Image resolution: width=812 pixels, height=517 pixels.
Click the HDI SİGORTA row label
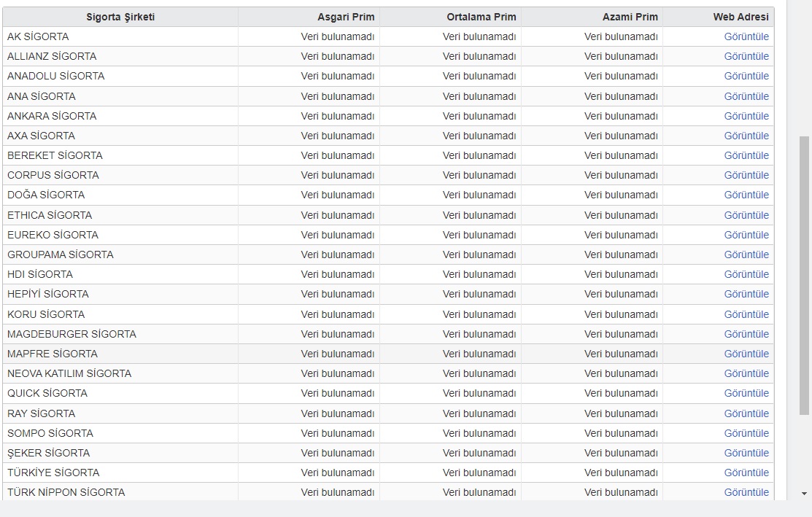coord(40,273)
